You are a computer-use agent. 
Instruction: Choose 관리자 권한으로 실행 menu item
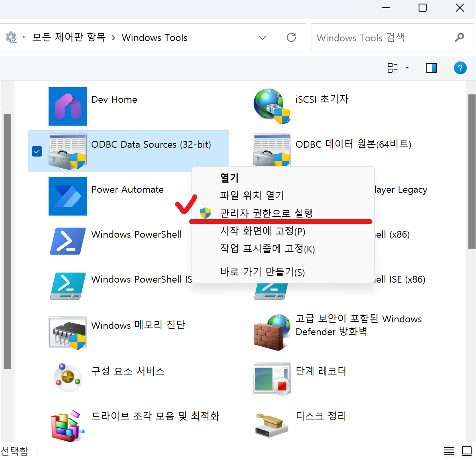(283, 213)
